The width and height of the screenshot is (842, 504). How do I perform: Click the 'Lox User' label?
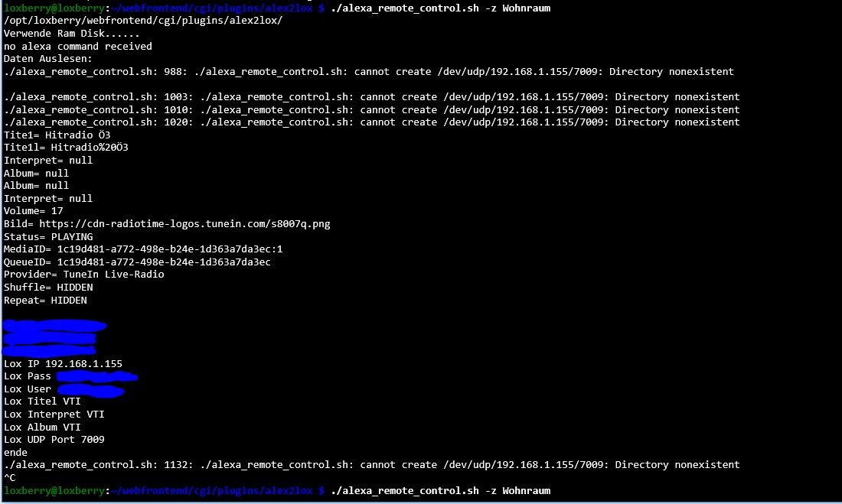pyautogui.click(x=28, y=389)
